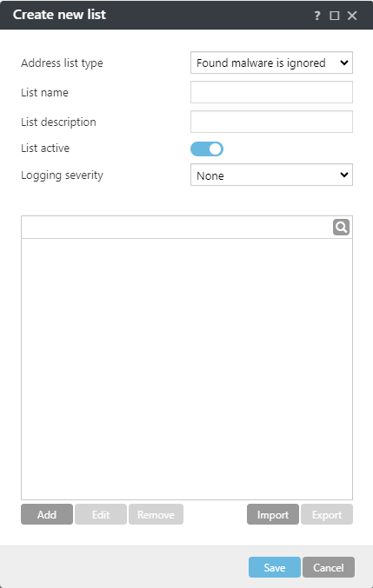Click the Export button
373x588 pixels.
(327, 514)
